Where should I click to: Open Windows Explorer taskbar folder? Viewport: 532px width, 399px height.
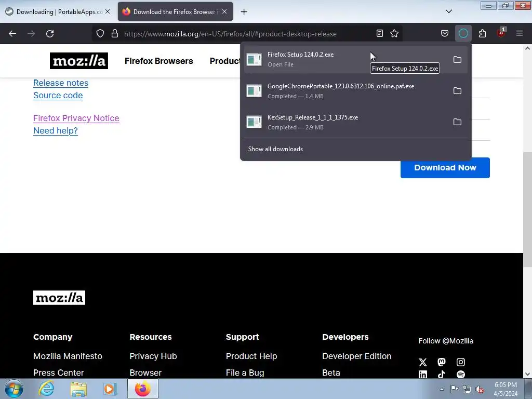[x=78, y=389]
